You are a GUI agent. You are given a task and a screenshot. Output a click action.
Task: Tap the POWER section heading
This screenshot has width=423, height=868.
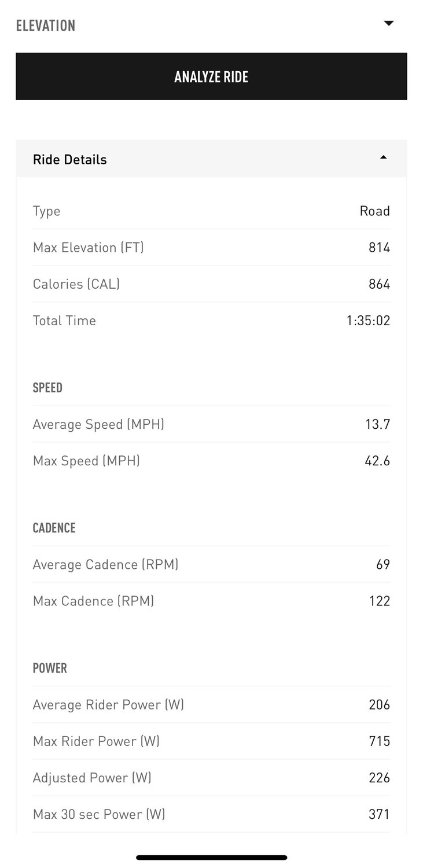point(50,668)
